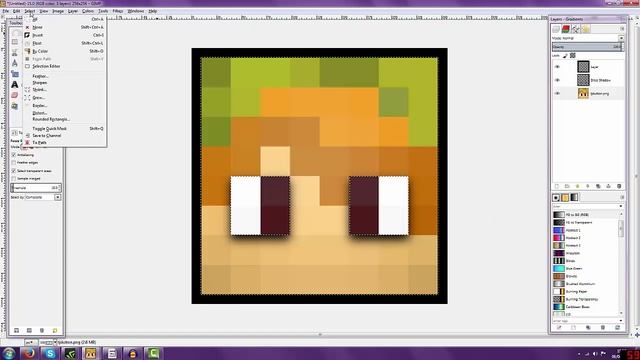Choose By Color in the Select menu
The image size is (640, 360).
[x=64, y=51]
